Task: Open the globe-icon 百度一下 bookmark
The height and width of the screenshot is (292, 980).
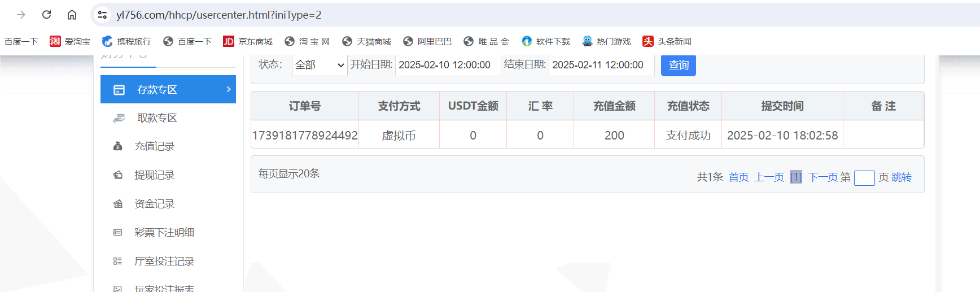Action: pos(187,41)
